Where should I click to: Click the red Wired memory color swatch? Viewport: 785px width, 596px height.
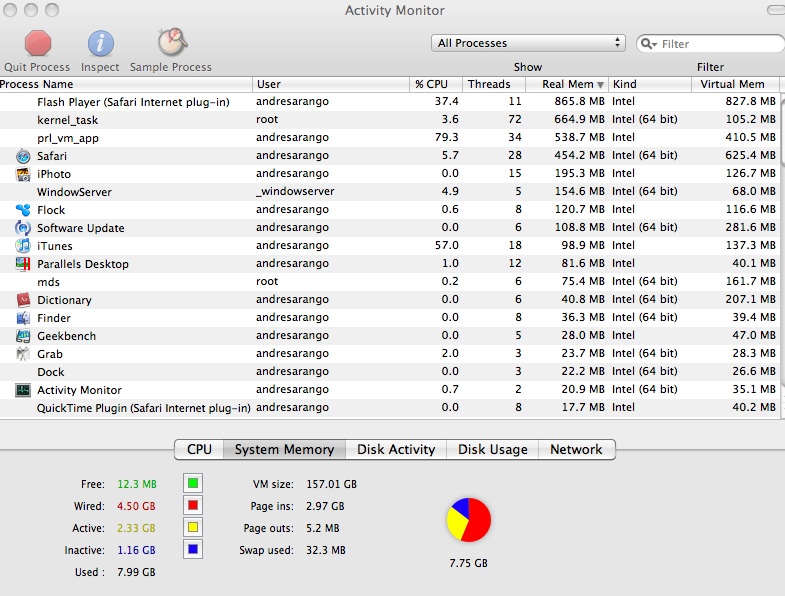tap(193, 505)
